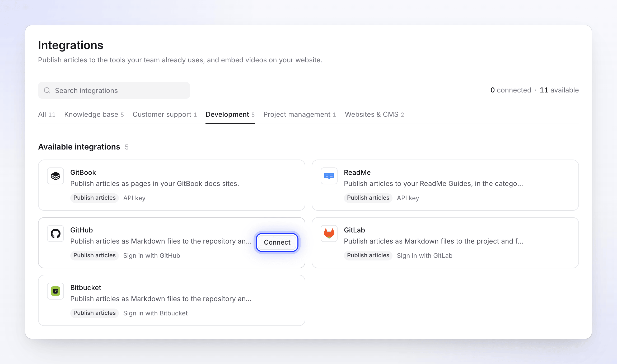The width and height of the screenshot is (617, 364).
Task: Click the magnifier icon in search box
Action: tap(47, 90)
